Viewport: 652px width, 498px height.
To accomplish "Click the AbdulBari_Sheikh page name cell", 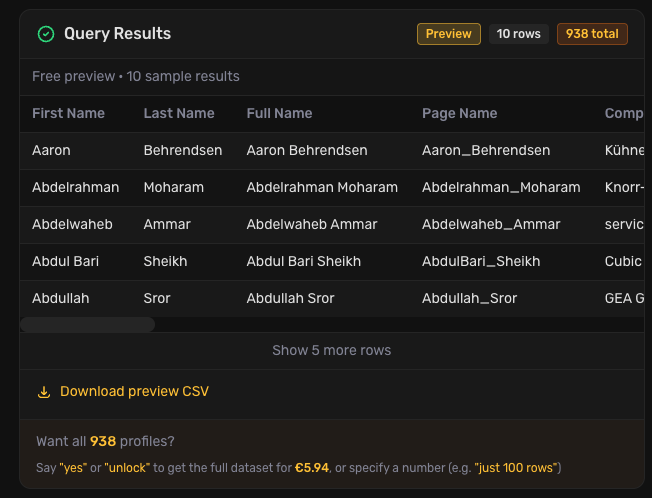I will coord(481,262).
